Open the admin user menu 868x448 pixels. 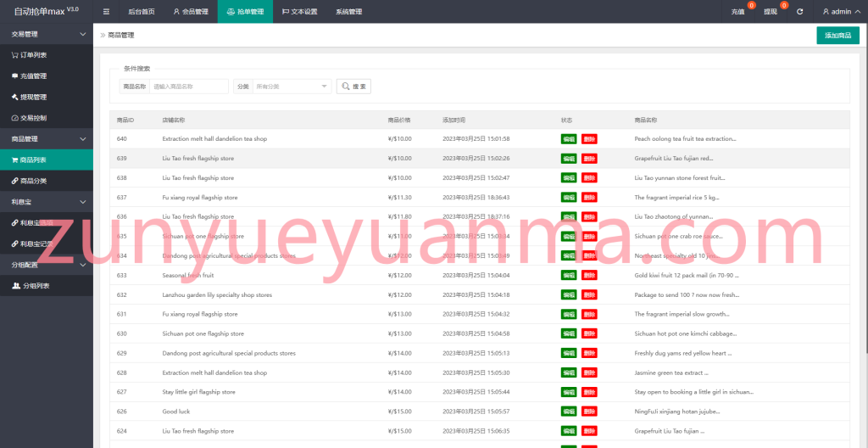pos(842,12)
